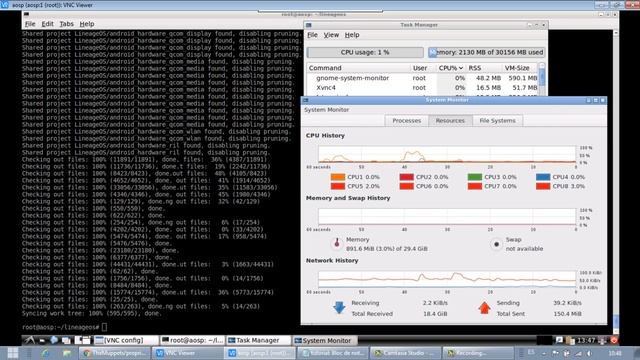The image size is (640, 360).
Task: Activate the System Monitor taskbar button
Action: [325, 340]
